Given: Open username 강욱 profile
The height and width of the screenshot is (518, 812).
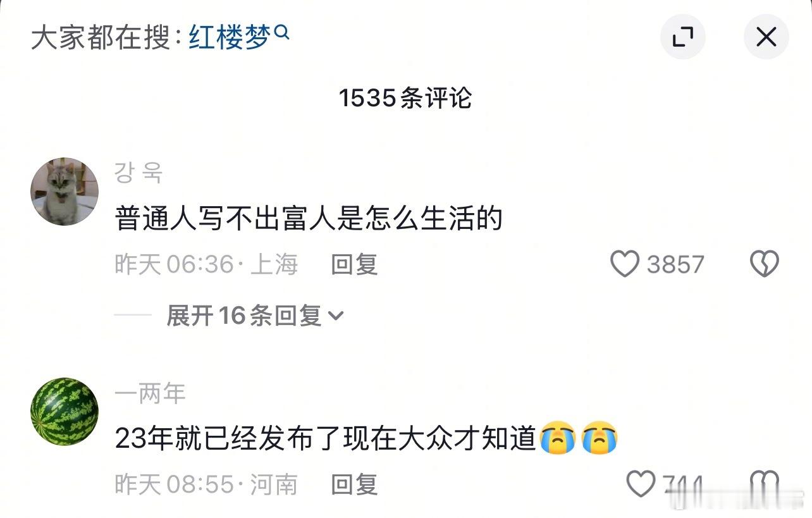Looking at the screenshot, I should [138, 172].
